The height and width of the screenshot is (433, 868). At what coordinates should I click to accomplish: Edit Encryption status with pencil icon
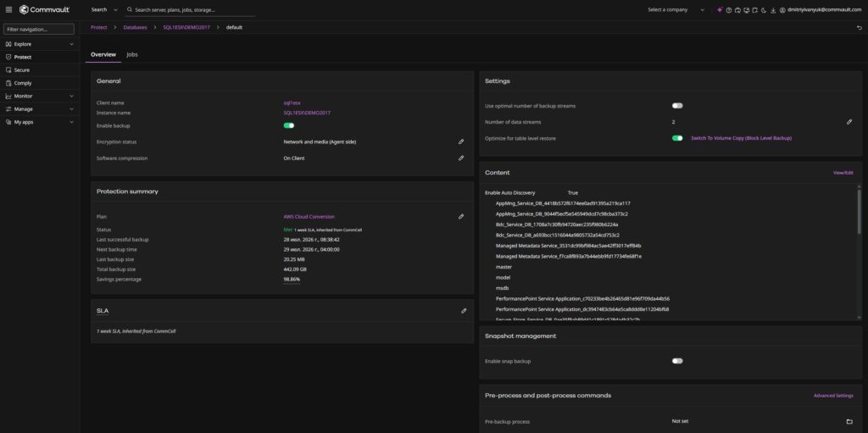point(460,142)
